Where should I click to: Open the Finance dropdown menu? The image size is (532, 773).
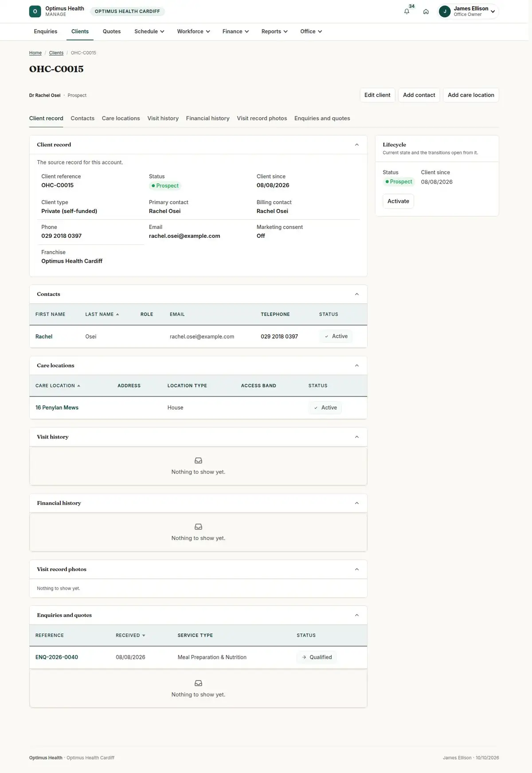pyautogui.click(x=235, y=32)
